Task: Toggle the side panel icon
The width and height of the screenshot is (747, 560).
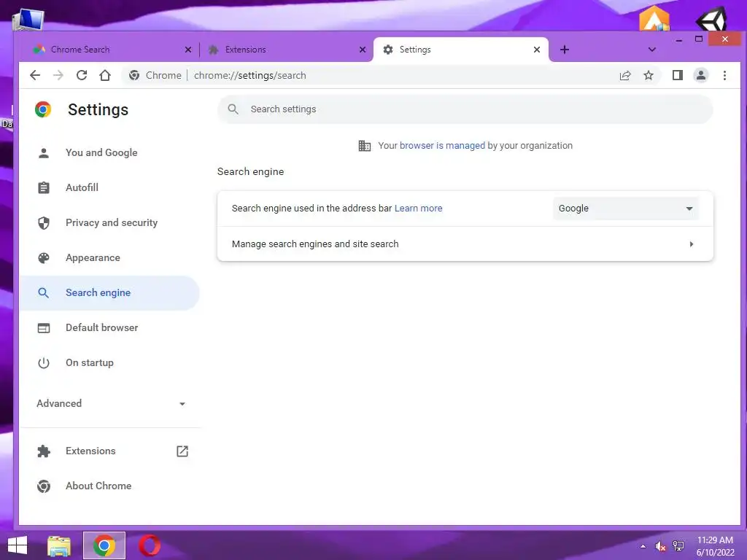Action: (678, 75)
